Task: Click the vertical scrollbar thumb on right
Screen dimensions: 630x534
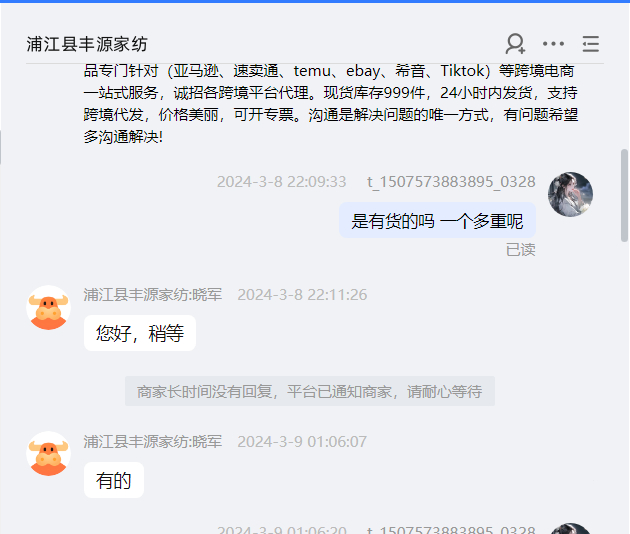Action: [624, 195]
